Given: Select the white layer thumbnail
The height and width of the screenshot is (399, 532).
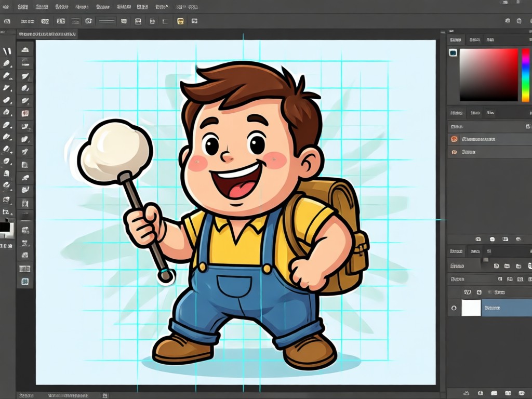Looking at the screenshot, I should 471,308.
